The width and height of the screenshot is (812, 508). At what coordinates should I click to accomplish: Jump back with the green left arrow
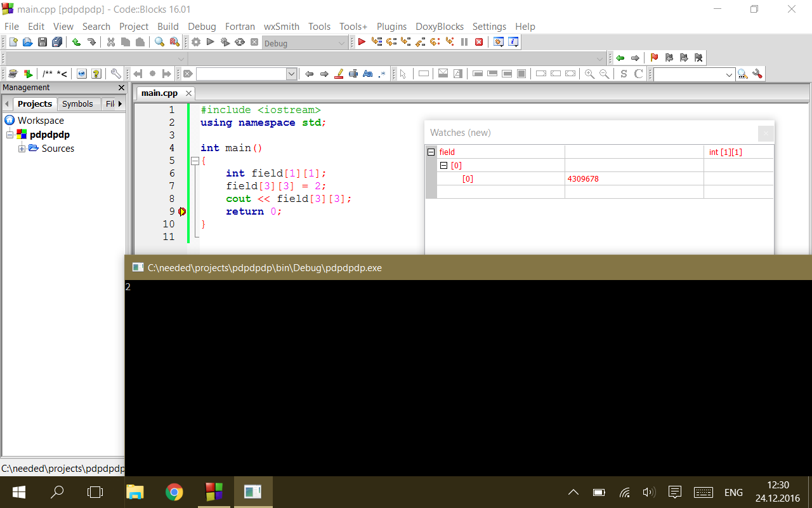click(620, 58)
